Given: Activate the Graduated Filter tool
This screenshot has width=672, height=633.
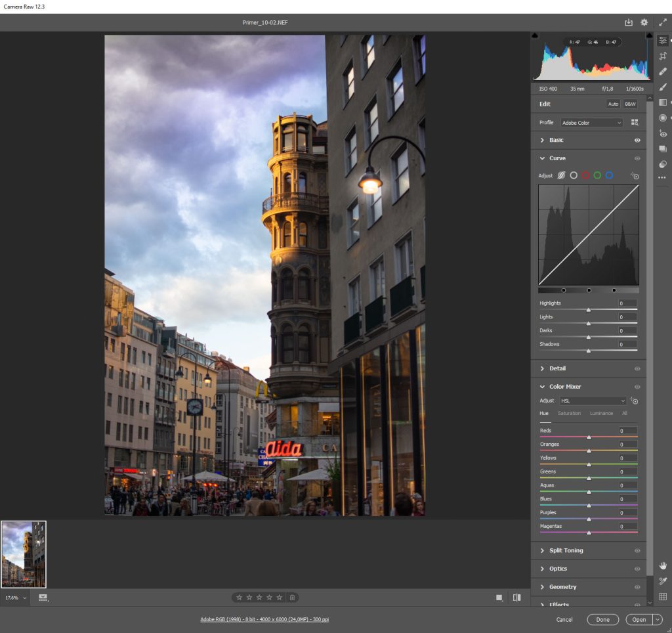Looking at the screenshot, I should (663, 102).
